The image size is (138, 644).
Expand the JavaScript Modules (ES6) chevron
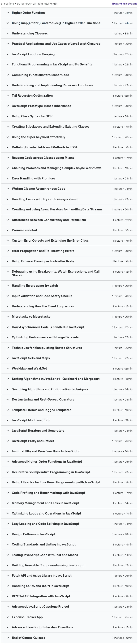7,420
